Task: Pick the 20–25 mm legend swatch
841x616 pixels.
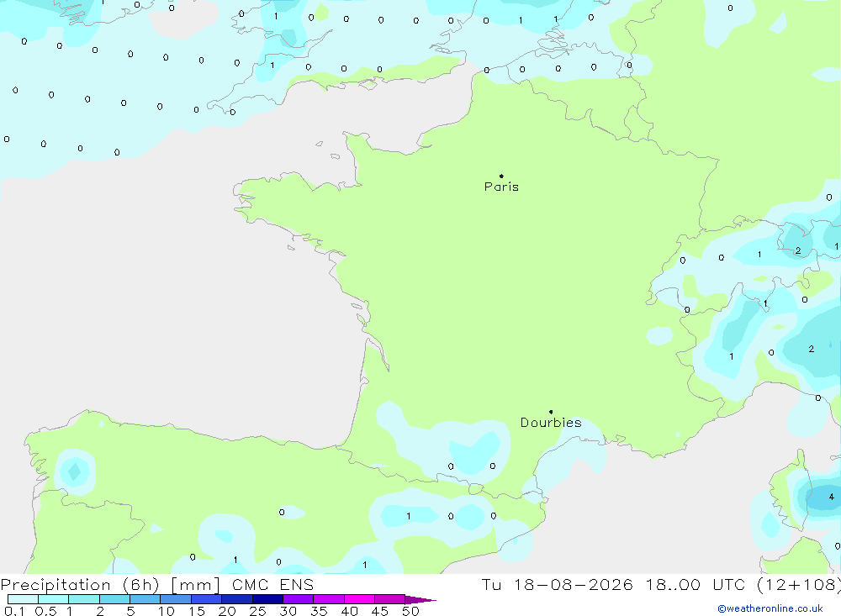Action: coord(237,599)
